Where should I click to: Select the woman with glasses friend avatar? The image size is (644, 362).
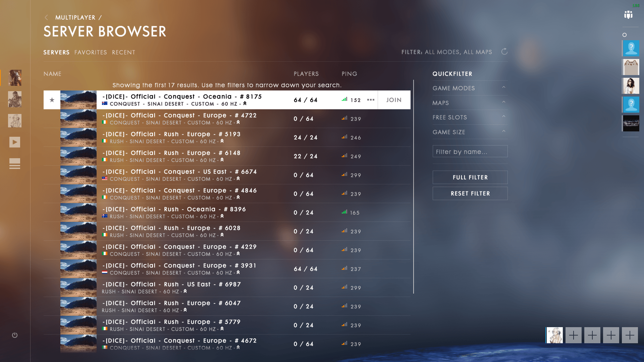(x=631, y=86)
